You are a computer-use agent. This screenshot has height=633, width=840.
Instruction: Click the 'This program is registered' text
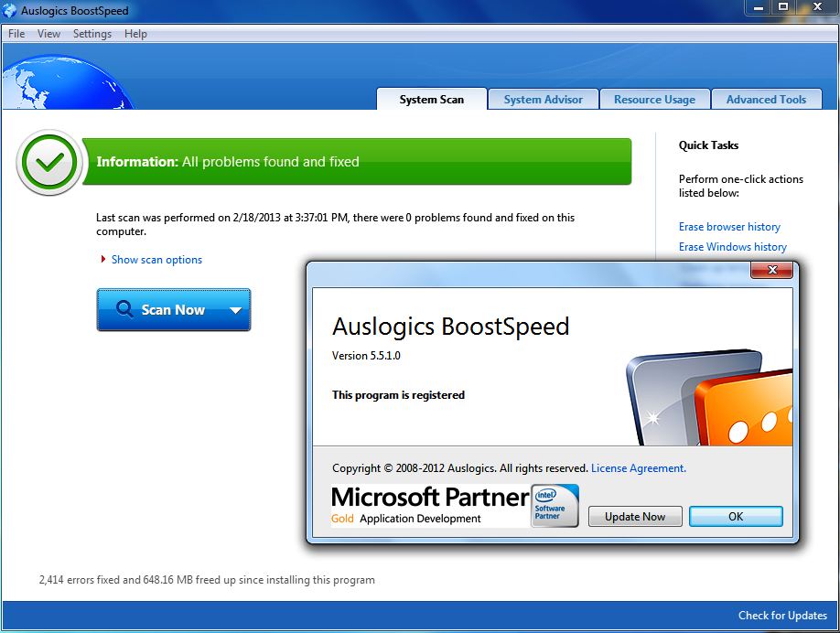(x=398, y=394)
